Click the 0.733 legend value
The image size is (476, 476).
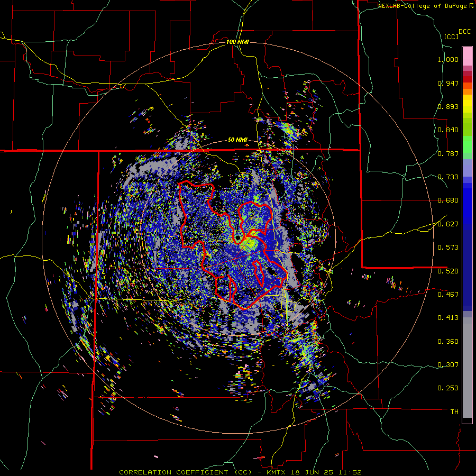[x=448, y=177]
